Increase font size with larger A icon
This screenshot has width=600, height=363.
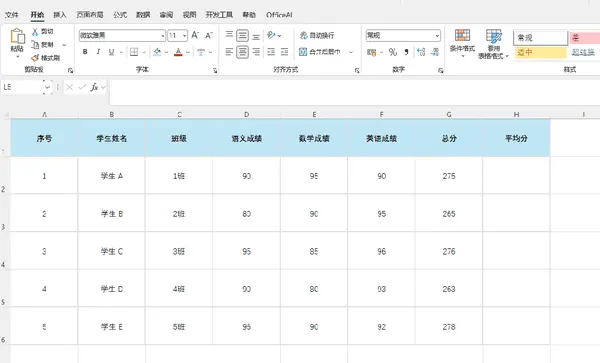point(195,36)
